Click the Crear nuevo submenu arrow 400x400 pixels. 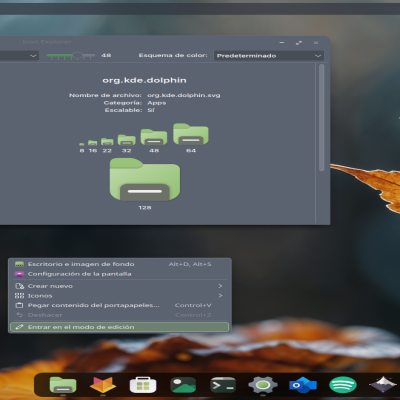[220, 286]
